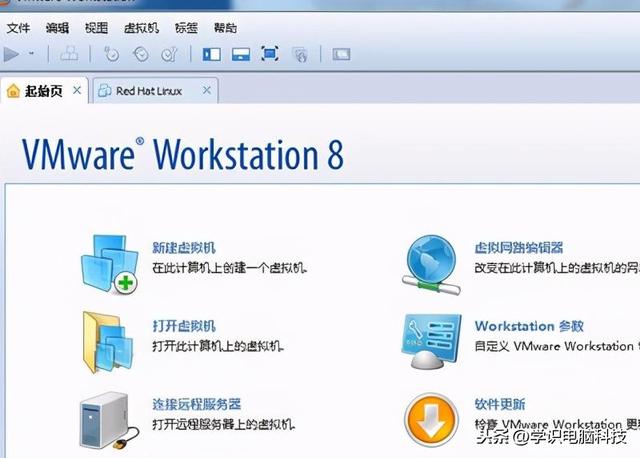Viewport: 640px width, 458px height.
Task: Click the new virtual machine icon
Action: pos(110,264)
